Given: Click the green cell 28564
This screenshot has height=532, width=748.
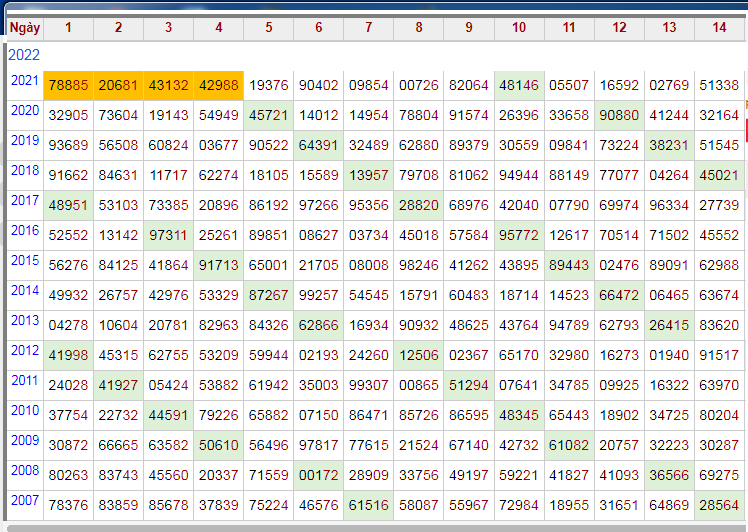Looking at the screenshot, I should click(x=719, y=506).
